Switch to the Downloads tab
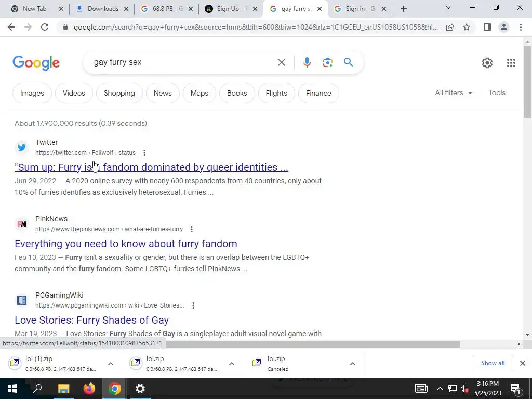Screen dimensions: 532x399 click(x=103, y=9)
